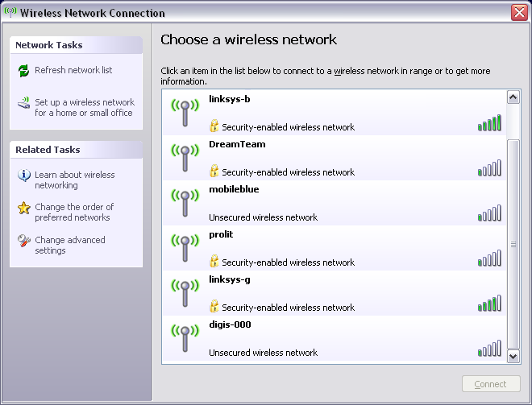Click the star icon for preferred networks
The height and width of the screenshot is (405, 532).
[24, 208]
